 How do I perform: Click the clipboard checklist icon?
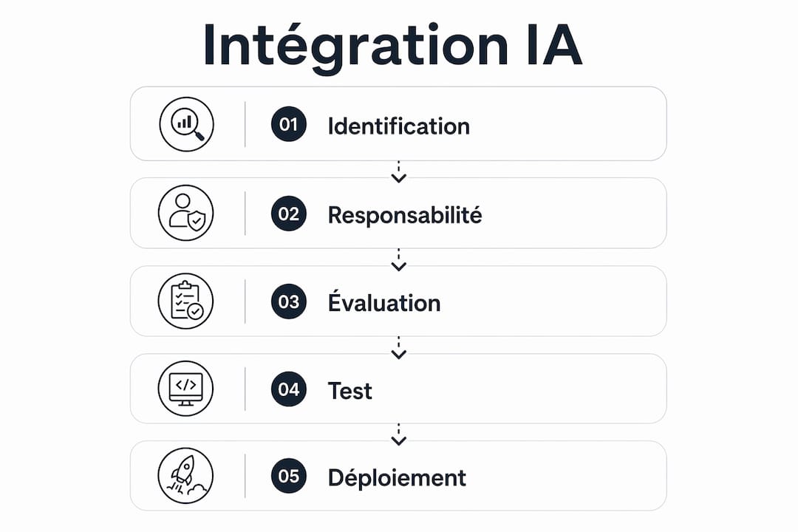pos(185,301)
